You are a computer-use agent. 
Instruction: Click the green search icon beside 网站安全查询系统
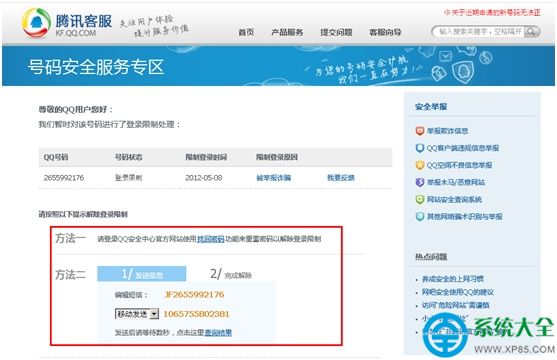tap(420, 199)
